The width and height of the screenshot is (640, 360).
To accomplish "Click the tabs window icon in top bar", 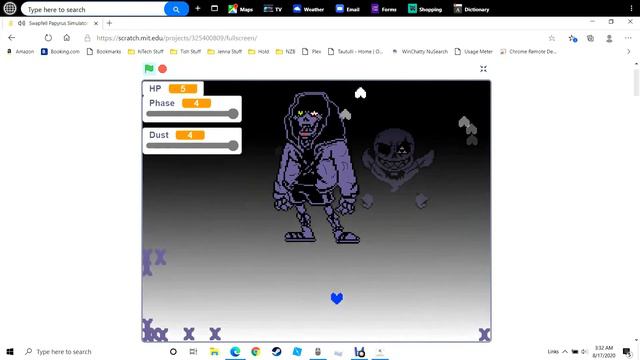I will [214, 8].
